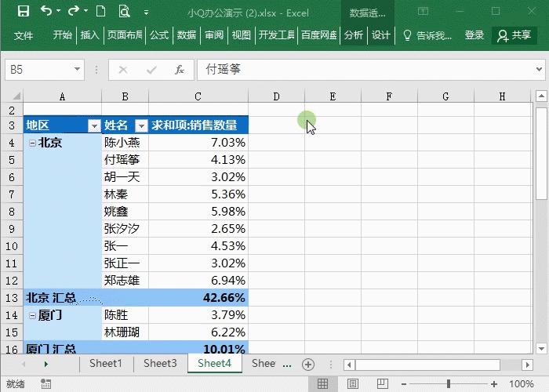Click the vertical scrollbar up arrow

tap(541, 96)
